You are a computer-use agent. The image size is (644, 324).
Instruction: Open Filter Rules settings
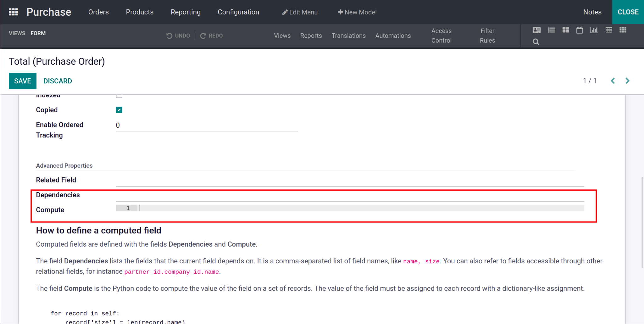pos(487,36)
